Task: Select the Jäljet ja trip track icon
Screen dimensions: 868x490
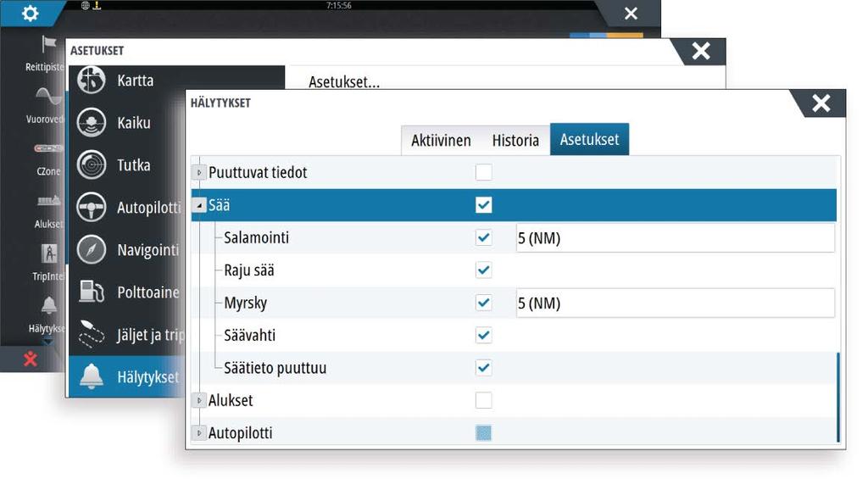Action: point(92,334)
